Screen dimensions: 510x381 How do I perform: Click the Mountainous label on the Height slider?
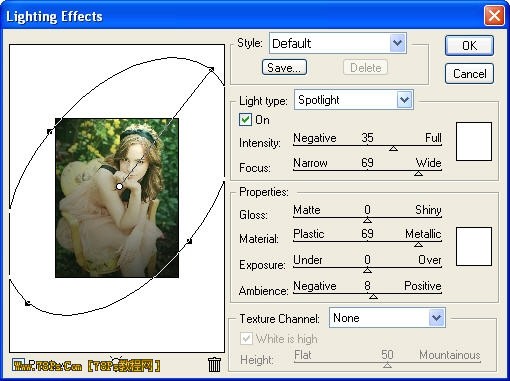pos(450,355)
